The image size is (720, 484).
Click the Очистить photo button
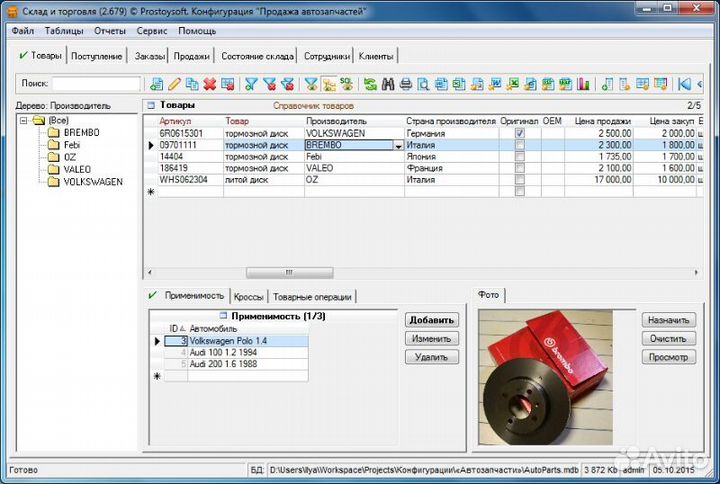pos(667,338)
